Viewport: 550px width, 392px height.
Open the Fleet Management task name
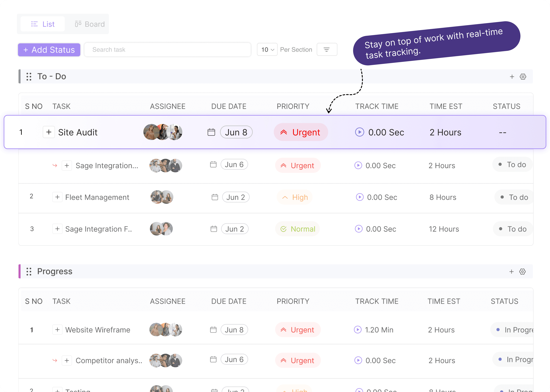97,197
